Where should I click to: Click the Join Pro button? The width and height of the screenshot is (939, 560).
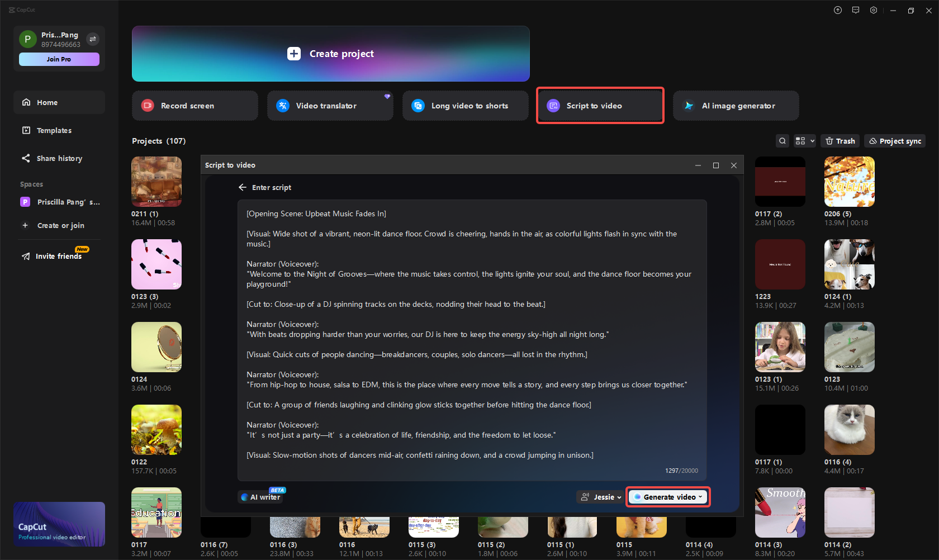59,59
